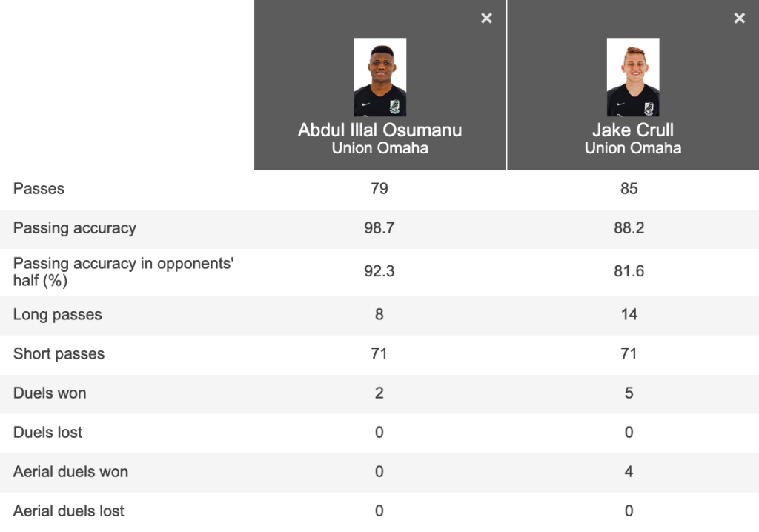The image size is (759, 532).
Task: Select the Passing accuracy row label
Action: (74, 228)
